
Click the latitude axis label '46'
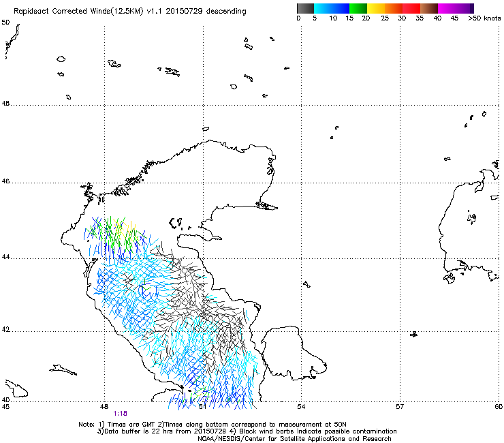(5, 181)
